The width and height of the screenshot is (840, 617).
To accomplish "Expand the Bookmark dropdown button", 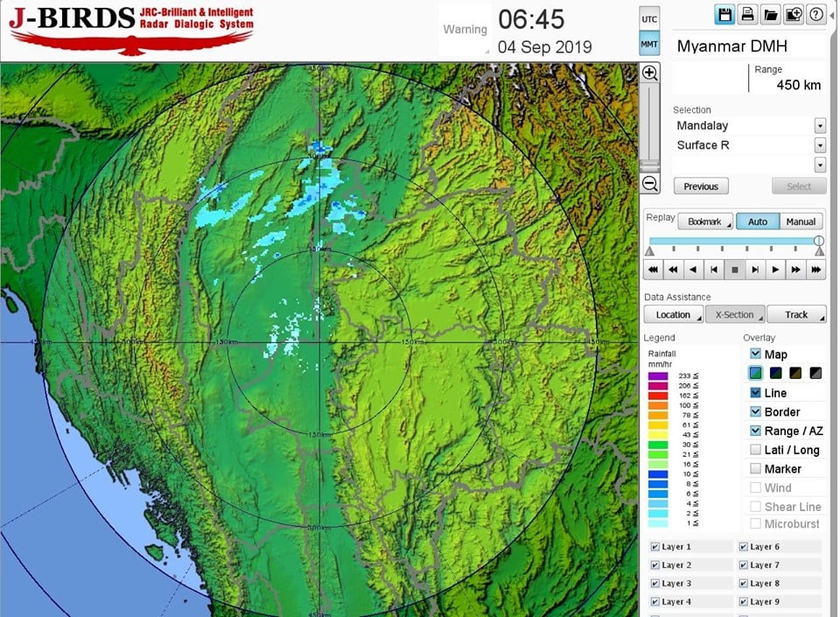I will [705, 221].
